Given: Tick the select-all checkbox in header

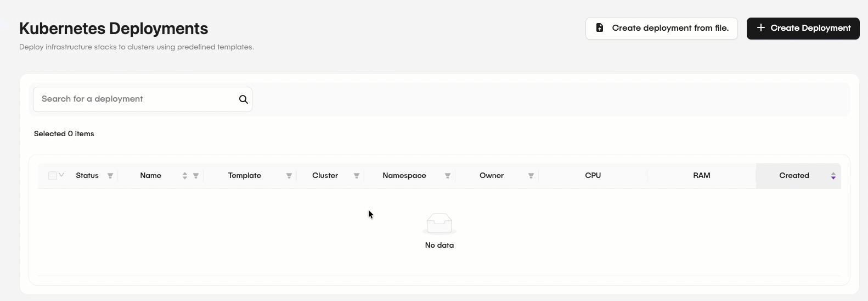Looking at the screenshot, I should tap(52, 176).
